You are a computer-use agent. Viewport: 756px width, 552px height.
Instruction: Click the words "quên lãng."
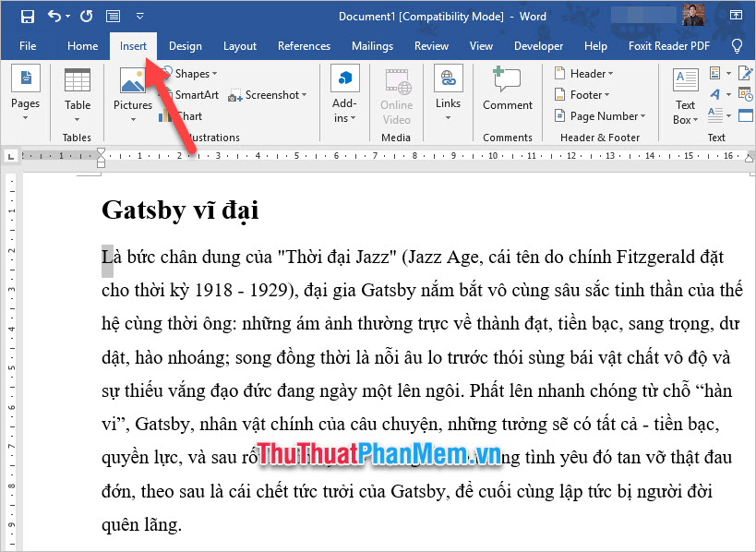coord(142,524)
